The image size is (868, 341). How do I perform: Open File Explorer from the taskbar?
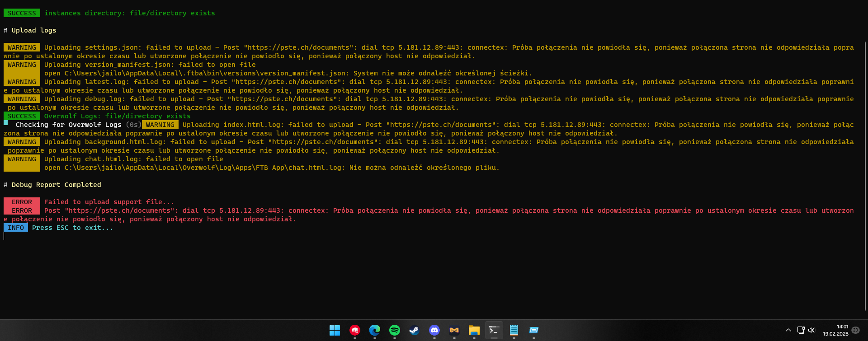[474, 330]
